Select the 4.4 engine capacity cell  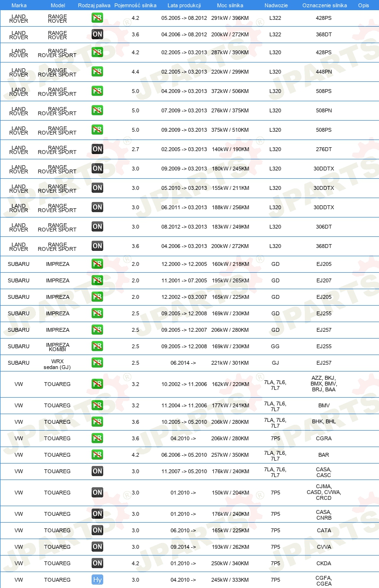[135, 72]
